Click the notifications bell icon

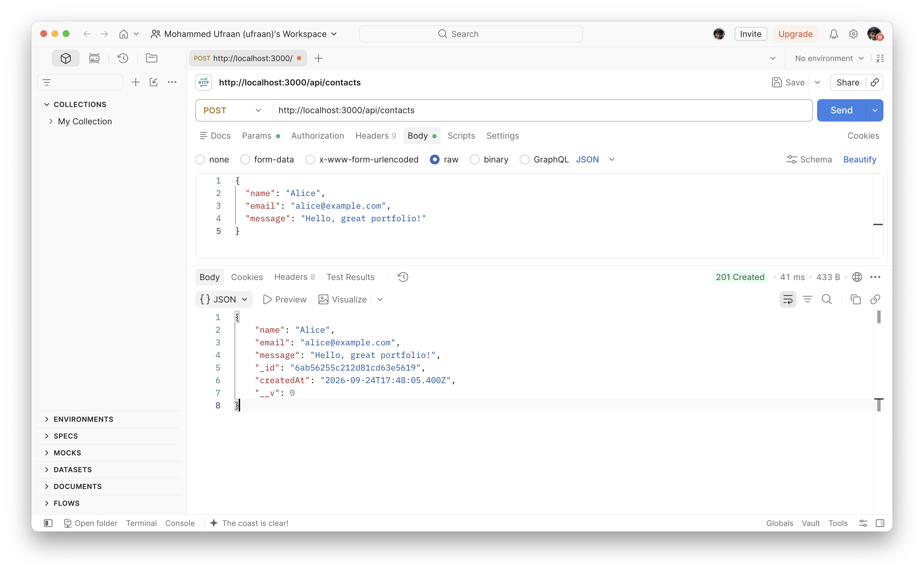tap(834, 34)
